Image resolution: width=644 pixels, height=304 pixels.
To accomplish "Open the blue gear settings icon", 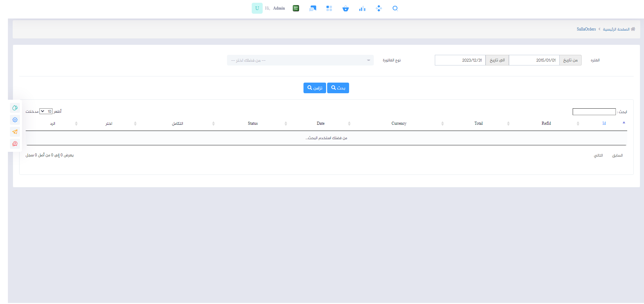I will [x=15, y=120].
